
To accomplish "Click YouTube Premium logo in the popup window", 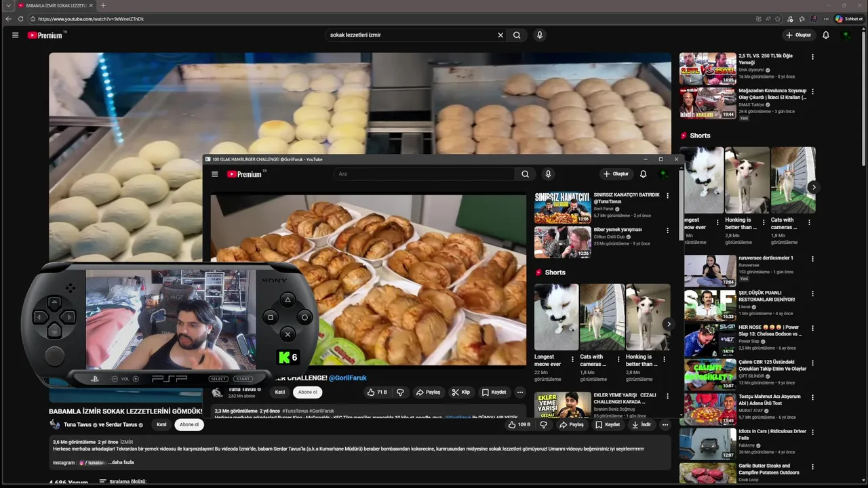I will click(245, 174).
